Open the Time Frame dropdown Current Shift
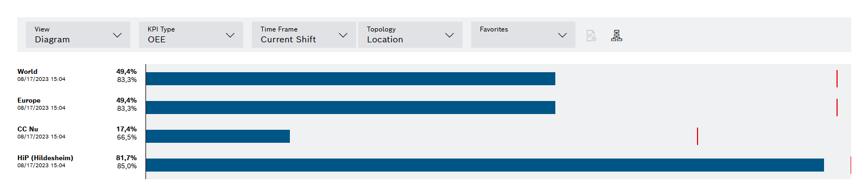 tap(304, 35)
